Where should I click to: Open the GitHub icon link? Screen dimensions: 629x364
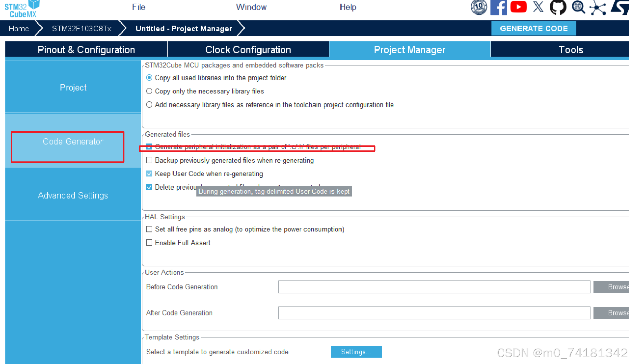[558, 7]
